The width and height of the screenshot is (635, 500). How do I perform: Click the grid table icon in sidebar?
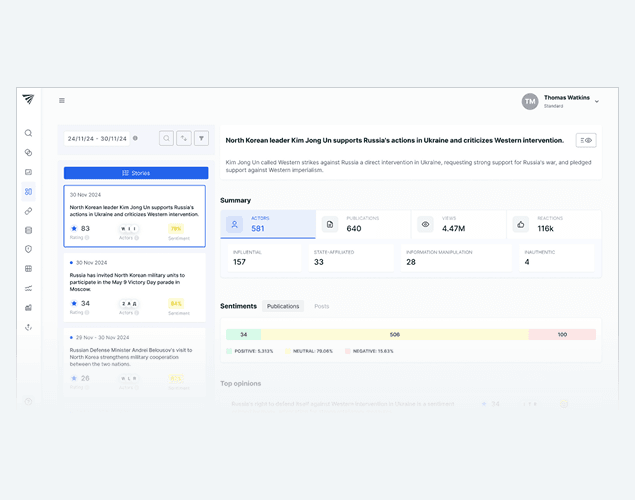(x=28, y=269)
